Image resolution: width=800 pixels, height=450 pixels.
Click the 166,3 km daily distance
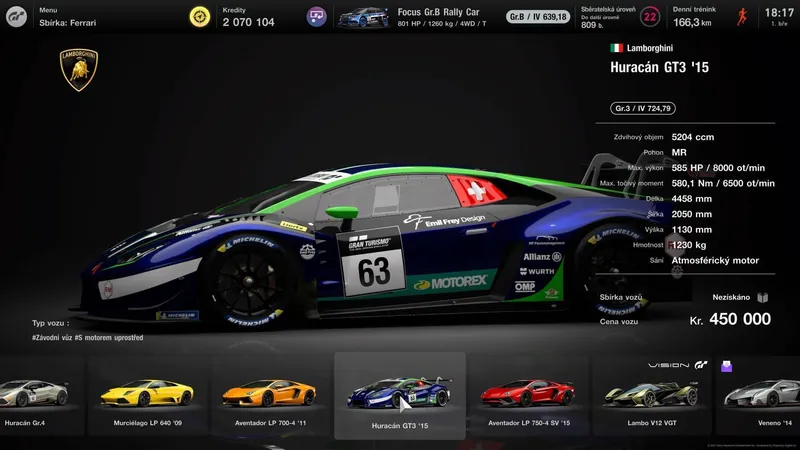pos(692,22)
